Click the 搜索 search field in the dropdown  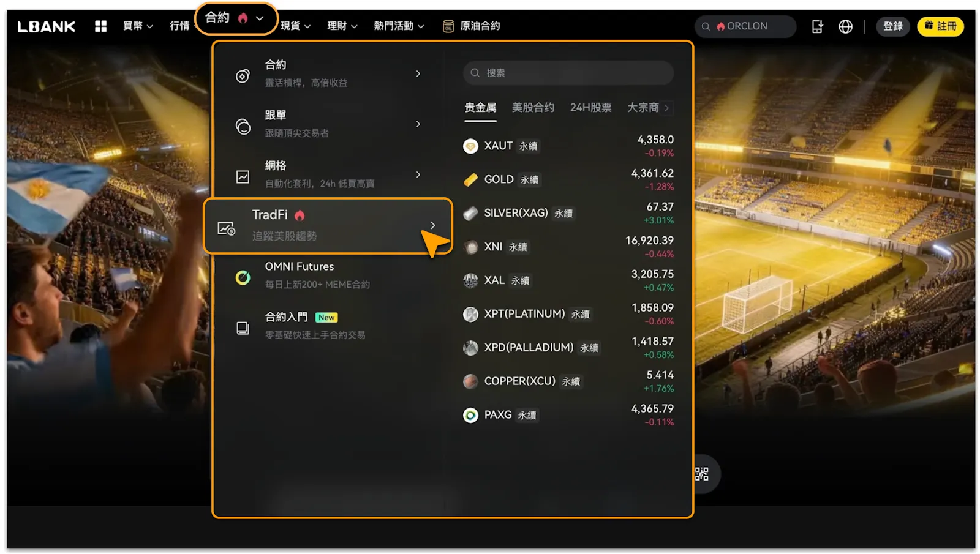568,73
